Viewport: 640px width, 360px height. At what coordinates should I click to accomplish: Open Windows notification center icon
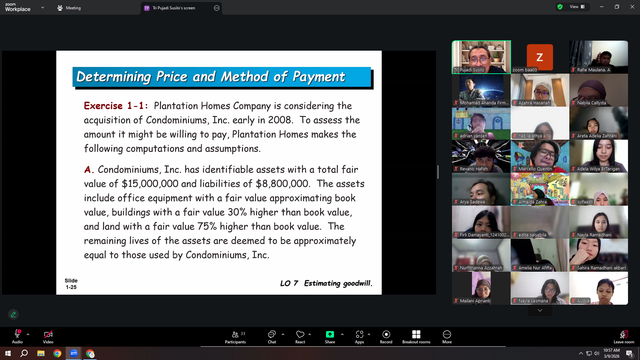[630, 353]
